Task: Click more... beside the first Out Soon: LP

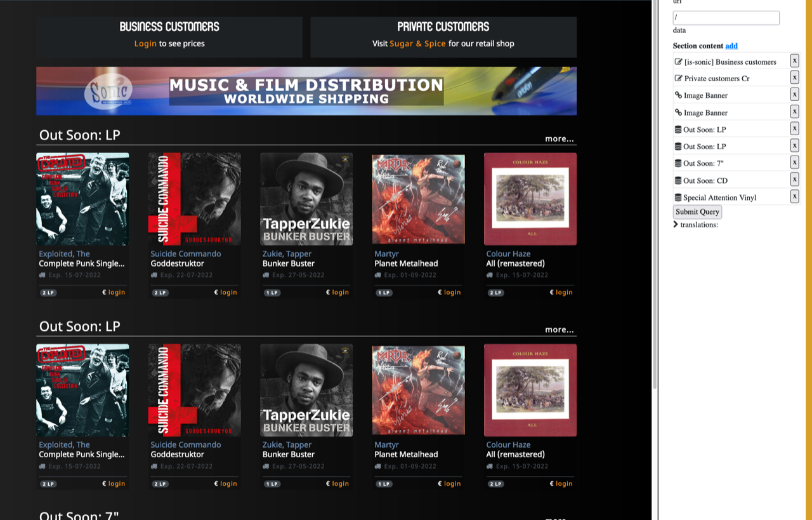Action: [x=559, y=138]
